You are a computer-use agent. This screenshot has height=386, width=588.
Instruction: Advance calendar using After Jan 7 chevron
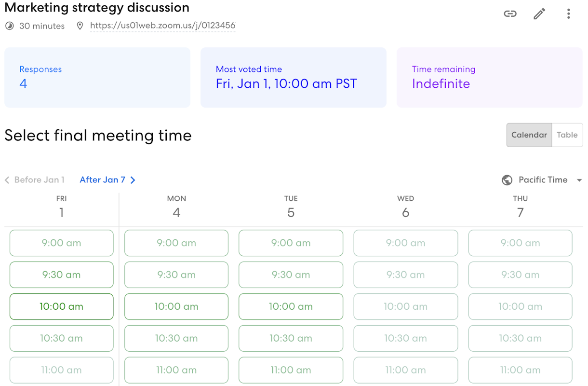pyautogui.click(x=133, y=179)
